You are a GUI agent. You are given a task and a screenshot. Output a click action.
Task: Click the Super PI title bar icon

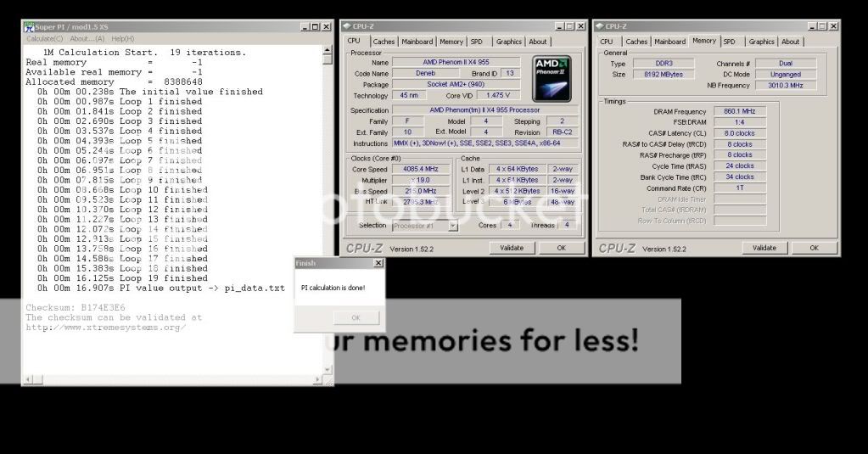pyautogui.click(x=29, y=26)
